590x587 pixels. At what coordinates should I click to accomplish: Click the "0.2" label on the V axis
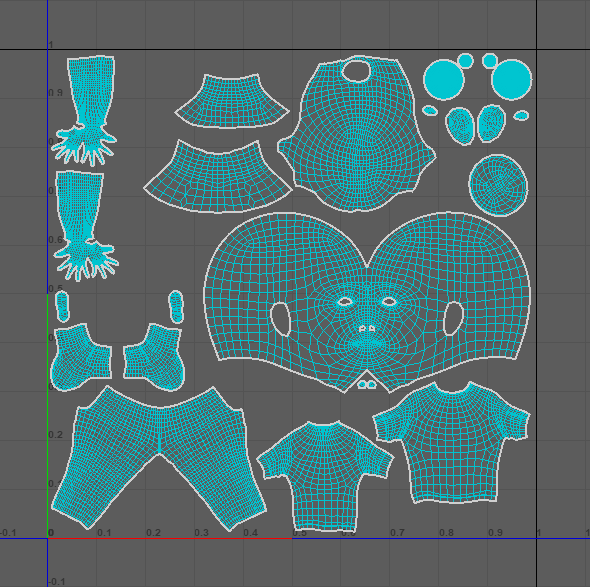[55, 435]
